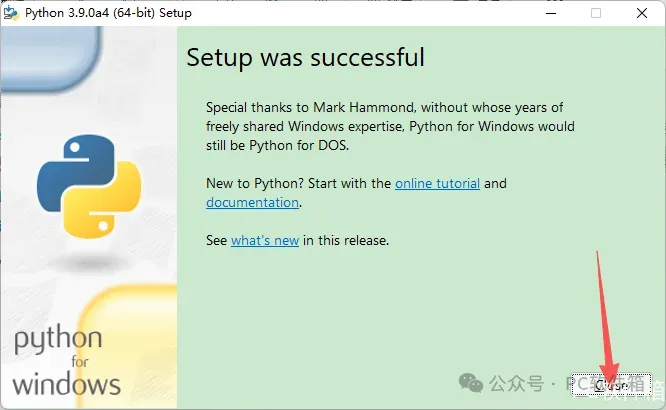Close the window using the title bar X
This screenshot has width=666, height=410.
pos(641,13)
